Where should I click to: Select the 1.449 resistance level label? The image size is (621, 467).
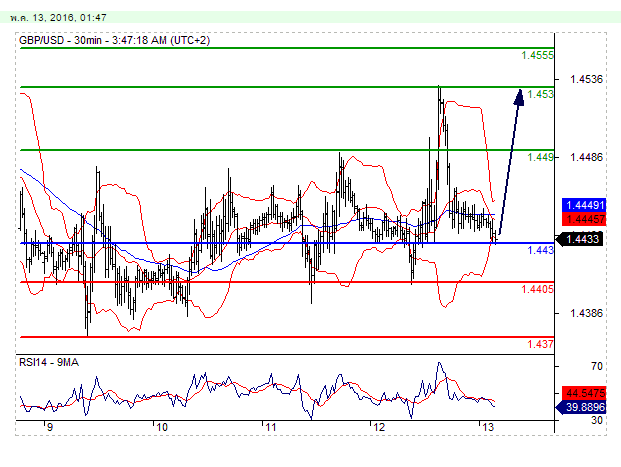[x=540, y=157]
